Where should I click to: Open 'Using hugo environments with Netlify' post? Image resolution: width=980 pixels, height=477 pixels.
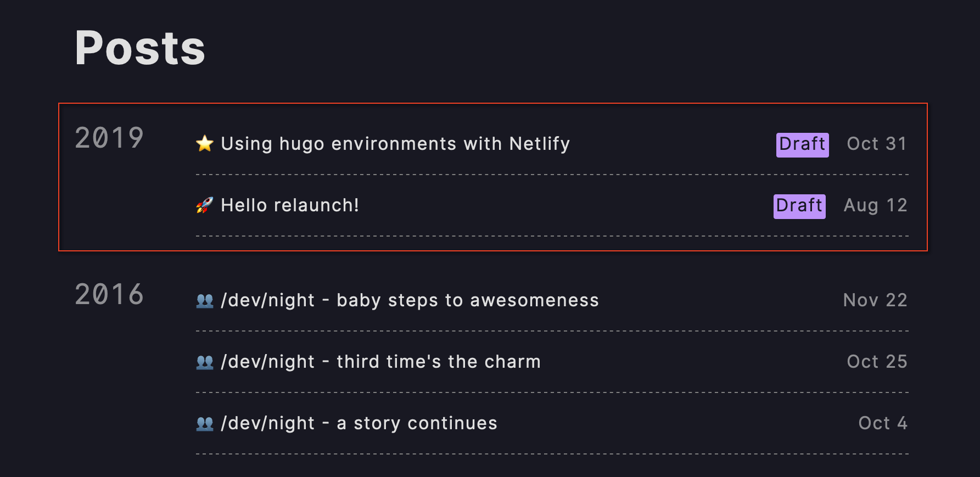[395, 144]
